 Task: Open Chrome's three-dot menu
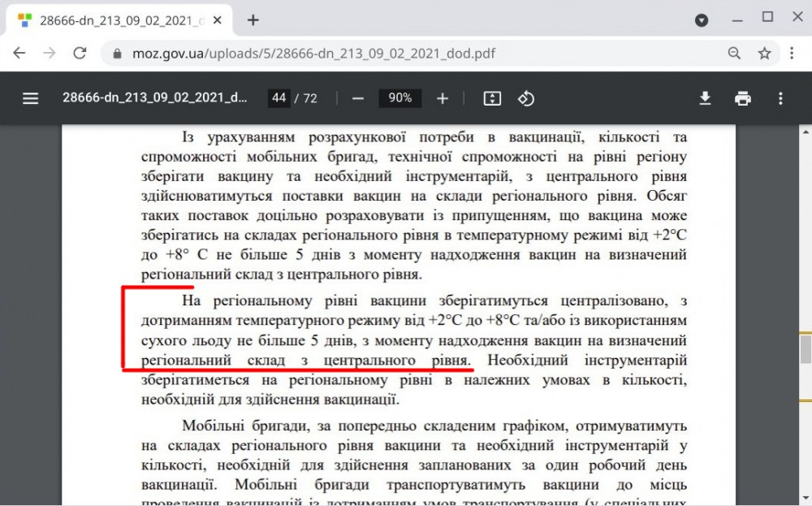pos(792,54)
